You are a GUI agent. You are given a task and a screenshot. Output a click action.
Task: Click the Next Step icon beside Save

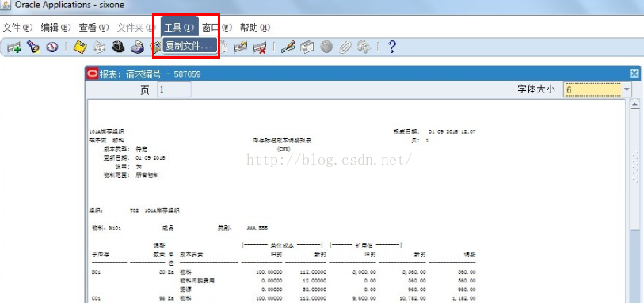[x=99, y=47]
